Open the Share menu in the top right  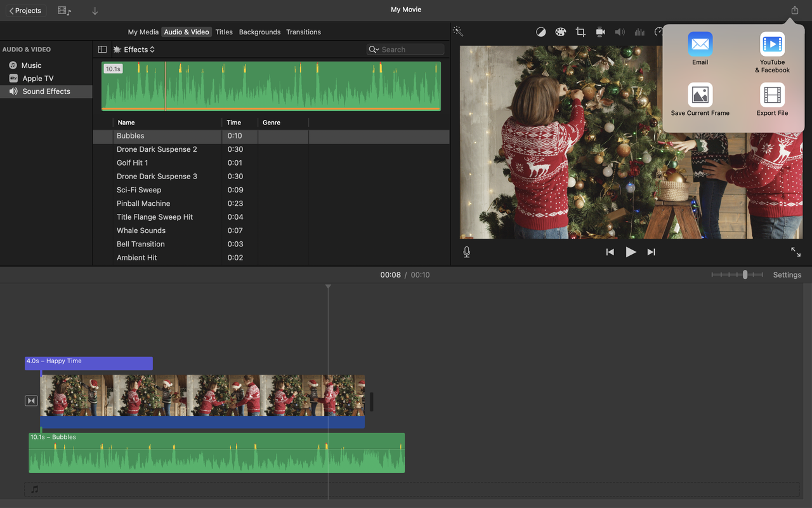[794, 10]
